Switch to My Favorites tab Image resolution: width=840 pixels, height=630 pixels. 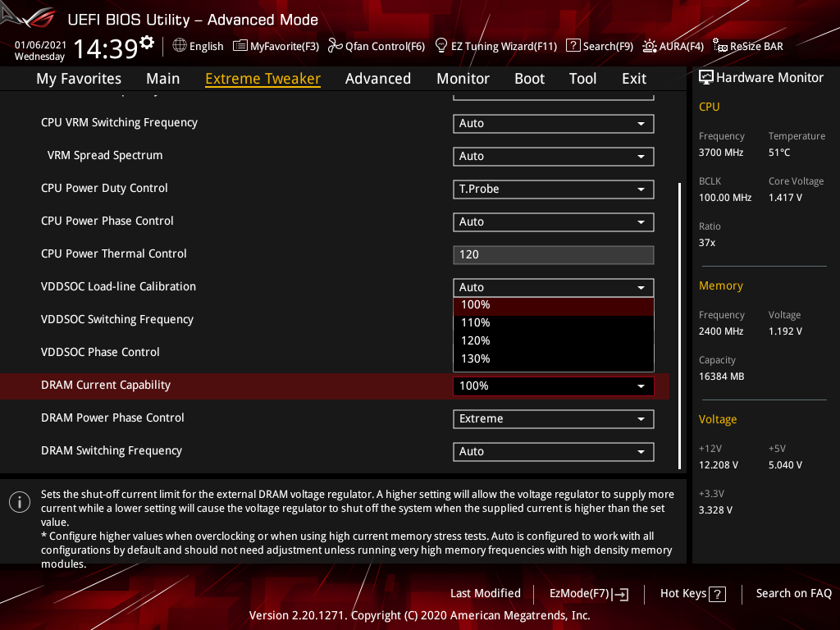pyautogui.click(x=79, y=79)
